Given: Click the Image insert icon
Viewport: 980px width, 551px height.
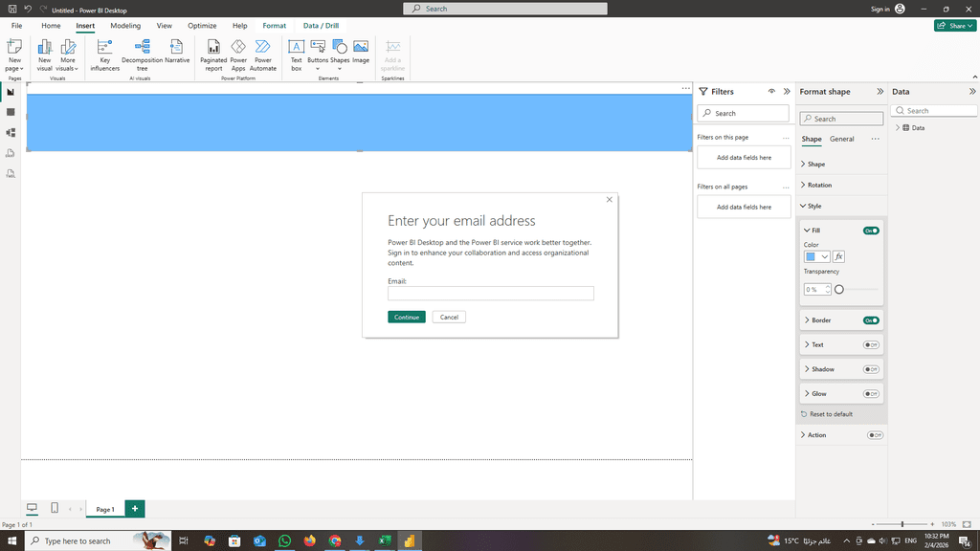Looking at the screenshot, I should click(361, 51).
